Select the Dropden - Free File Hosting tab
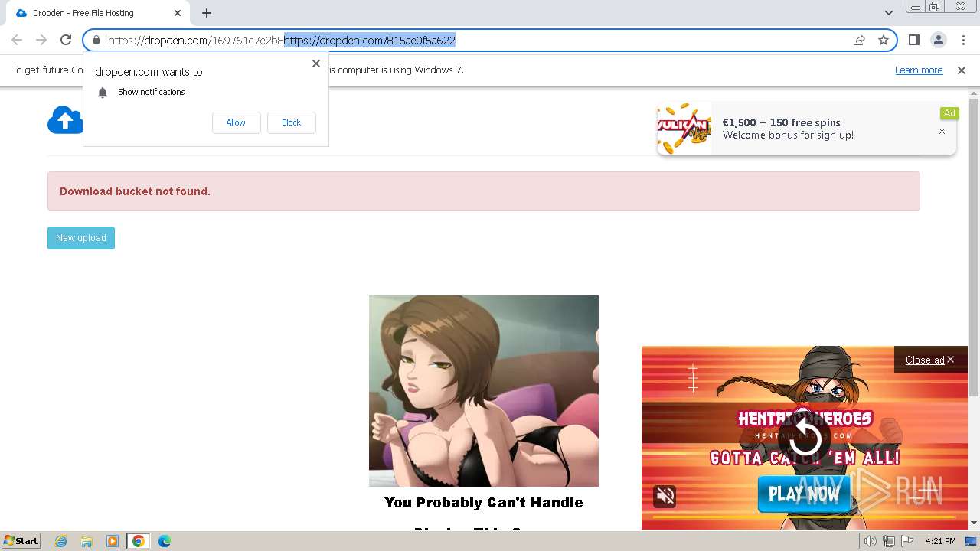The height and width of the screenshot is (551, 980). tap(97, 13)
